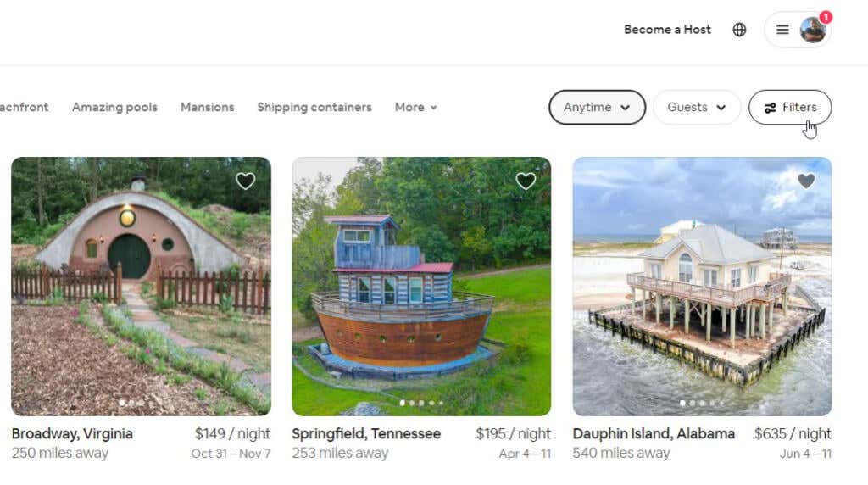
Task: Select the Amazing pools category
Action: pyautogui.click(x=114, y=108)
